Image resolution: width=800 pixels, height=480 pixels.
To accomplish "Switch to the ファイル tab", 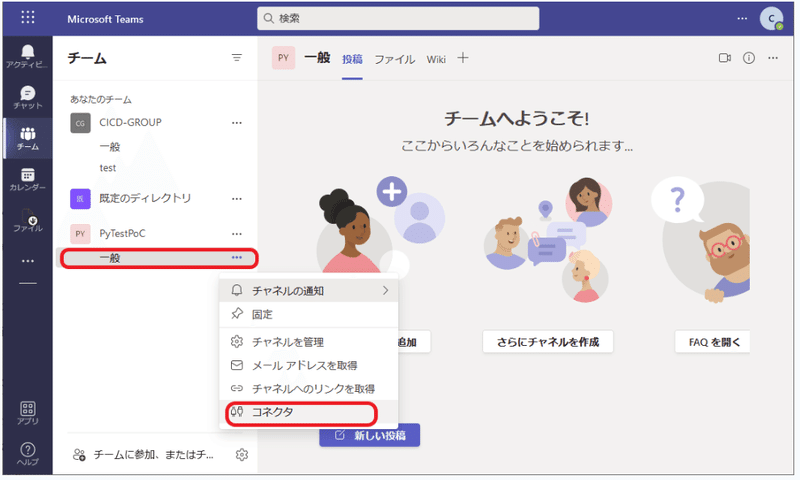I will coord(394,59).
